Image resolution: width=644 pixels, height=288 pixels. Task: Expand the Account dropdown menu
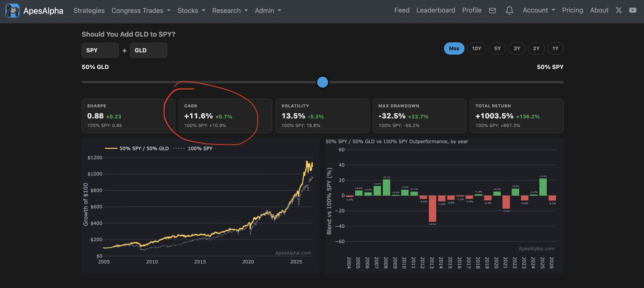click(x=539, y=10)
